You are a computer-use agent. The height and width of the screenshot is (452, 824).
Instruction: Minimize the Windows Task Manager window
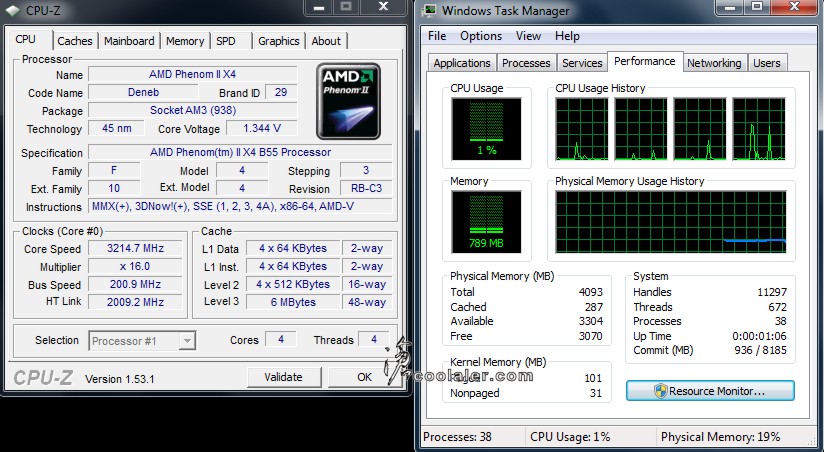[729, 7]
